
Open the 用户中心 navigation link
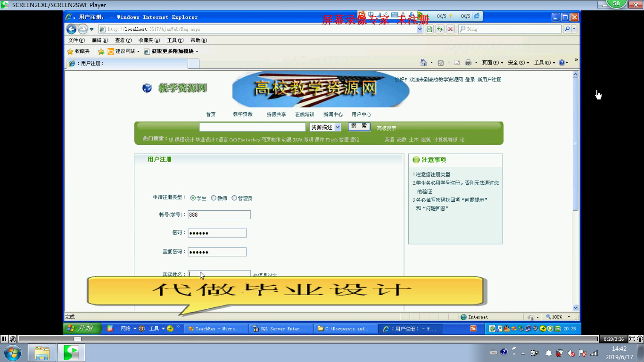pyautogui.click(x=361, y=115)
